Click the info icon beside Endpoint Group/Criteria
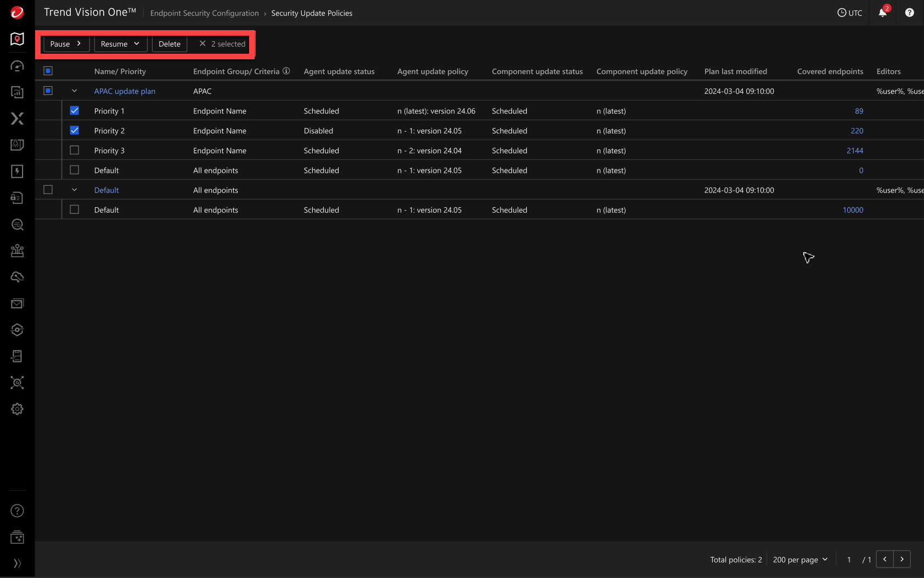 286,71
